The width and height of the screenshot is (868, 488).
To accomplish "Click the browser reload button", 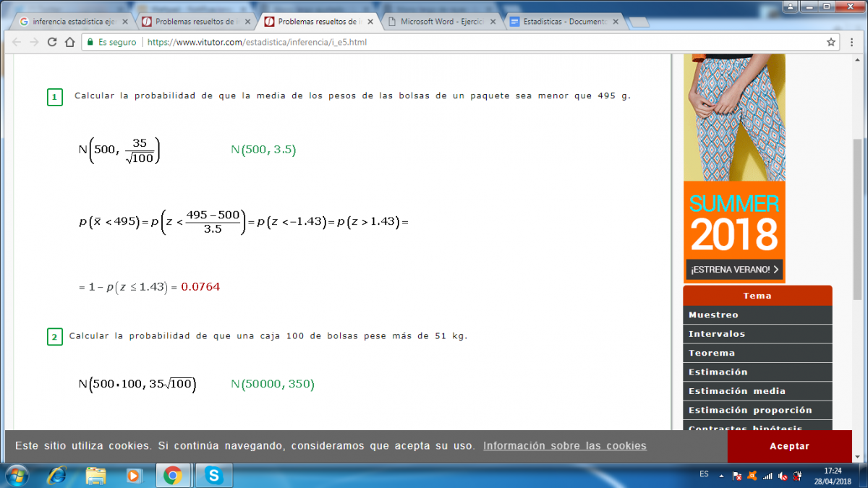I will pos(52,42).
